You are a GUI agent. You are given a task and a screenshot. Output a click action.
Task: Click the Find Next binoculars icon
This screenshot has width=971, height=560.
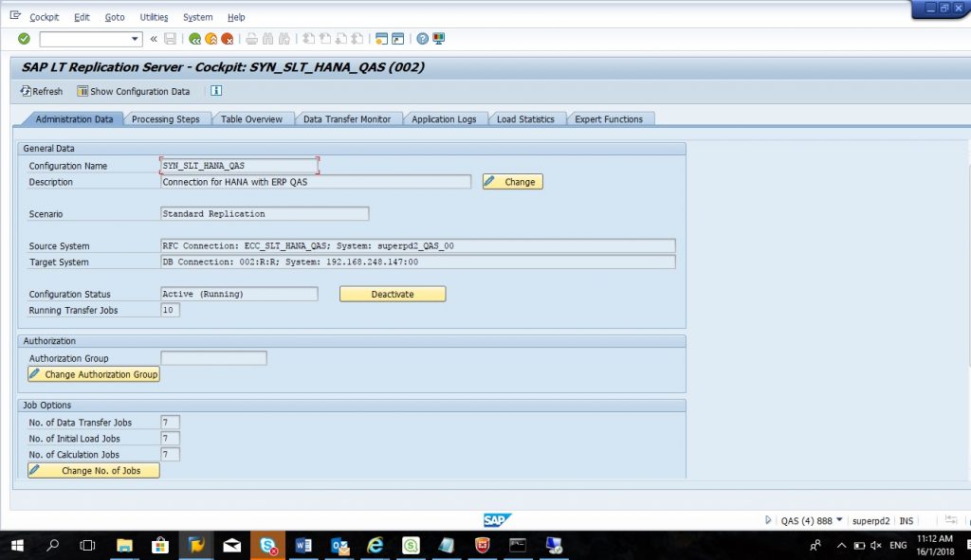click(284, 39)
